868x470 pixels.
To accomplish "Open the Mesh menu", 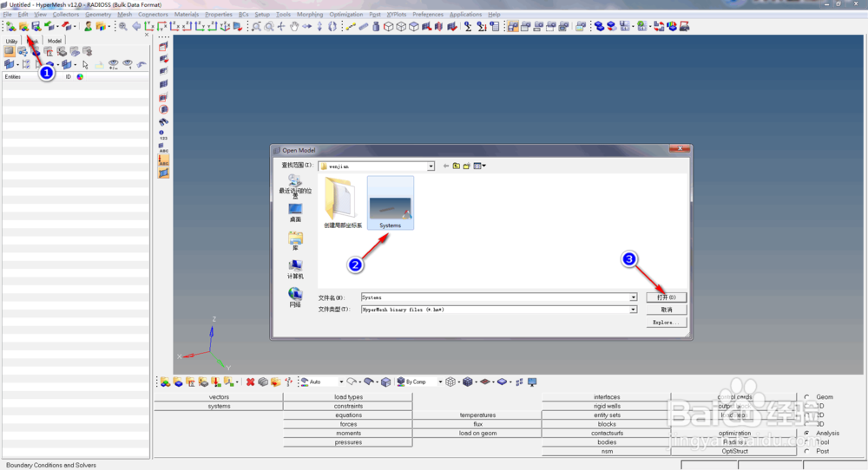I will pyautogui.click(x=124, y=15).
